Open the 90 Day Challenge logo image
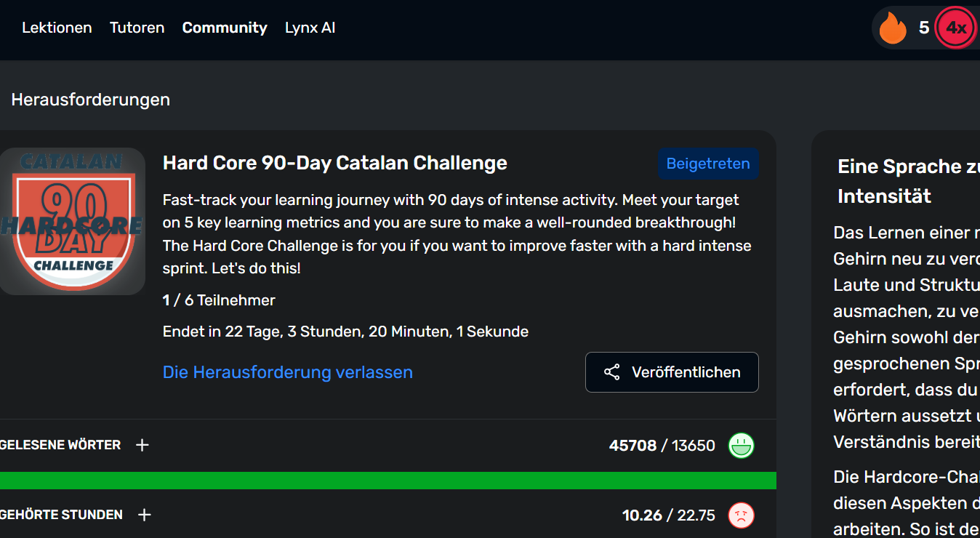This screenshot has height=538, width=980. click(73, 221)
